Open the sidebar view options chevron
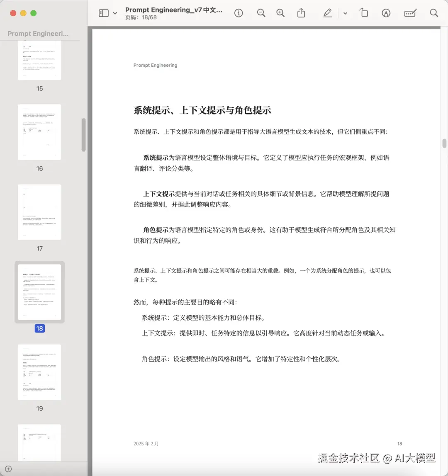Screen dimensions: 448x476 click(x=115, y=13)
